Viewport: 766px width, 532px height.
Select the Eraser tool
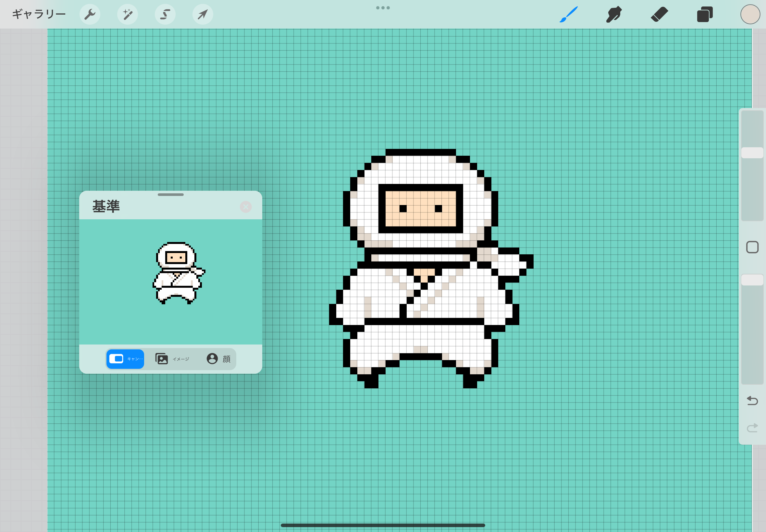659,14
